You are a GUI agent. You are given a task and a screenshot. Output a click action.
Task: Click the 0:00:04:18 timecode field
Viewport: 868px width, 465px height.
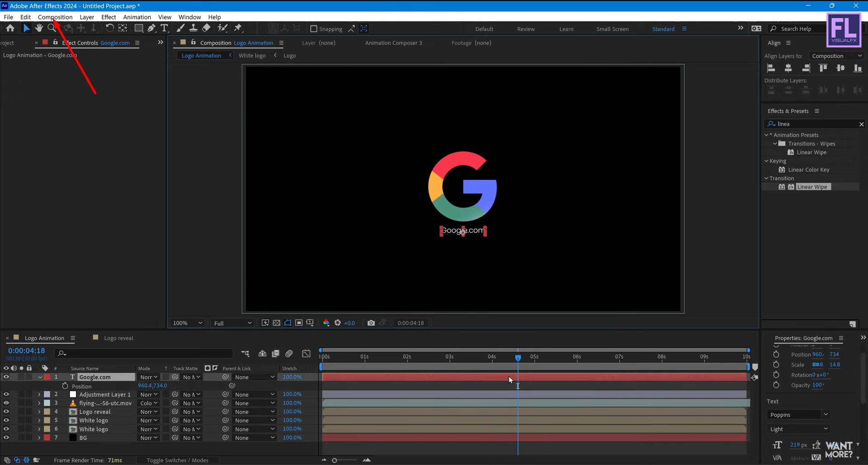(x=26, y=350)
